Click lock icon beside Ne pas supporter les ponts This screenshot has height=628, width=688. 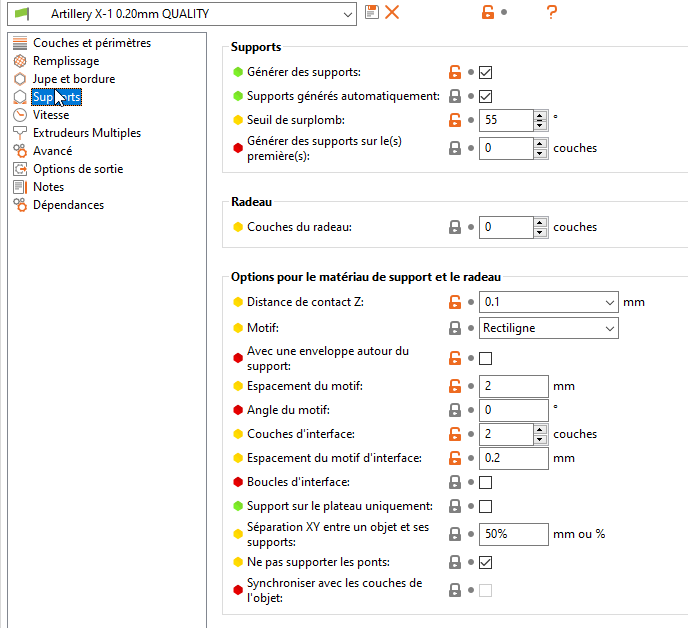click(455, 562)
